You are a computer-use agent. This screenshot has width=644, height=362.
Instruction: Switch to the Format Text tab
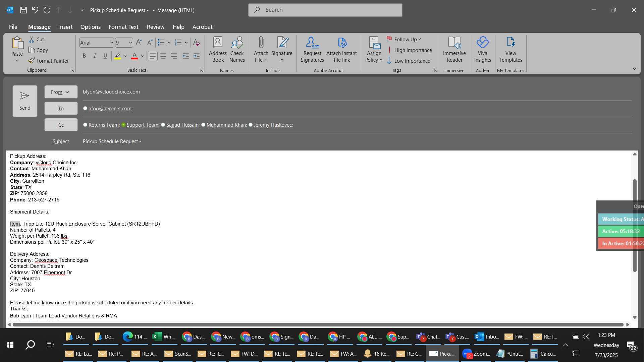123,27
